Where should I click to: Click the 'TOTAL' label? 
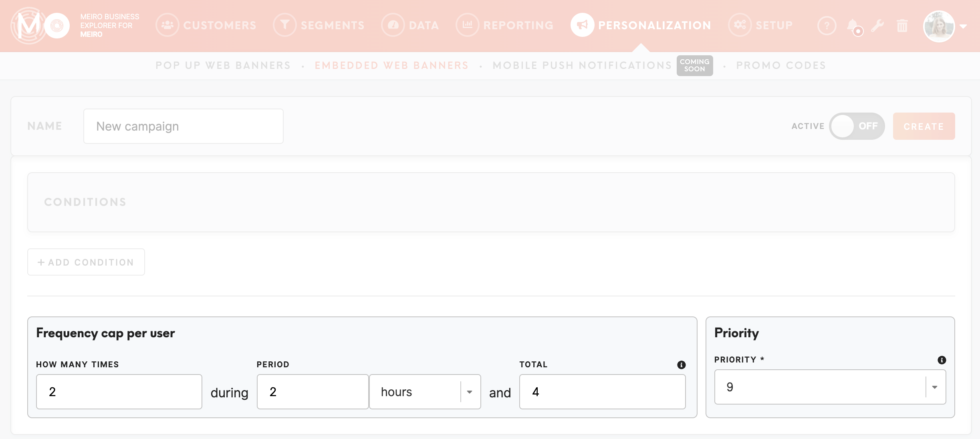pyautogui.click(x=533, y=364)
